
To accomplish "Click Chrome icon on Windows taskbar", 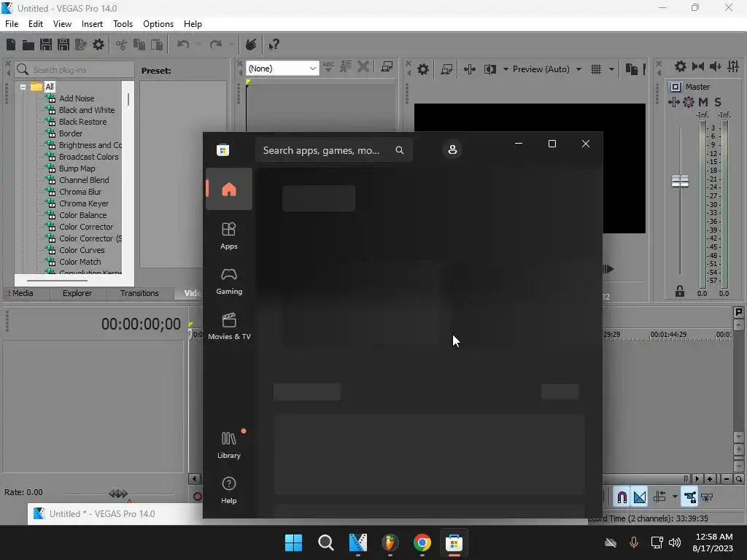I will coord(422,542).
